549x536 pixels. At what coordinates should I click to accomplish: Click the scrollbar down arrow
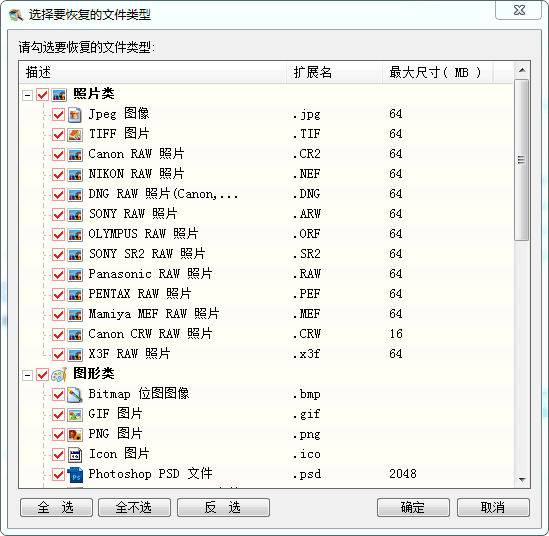522,479
